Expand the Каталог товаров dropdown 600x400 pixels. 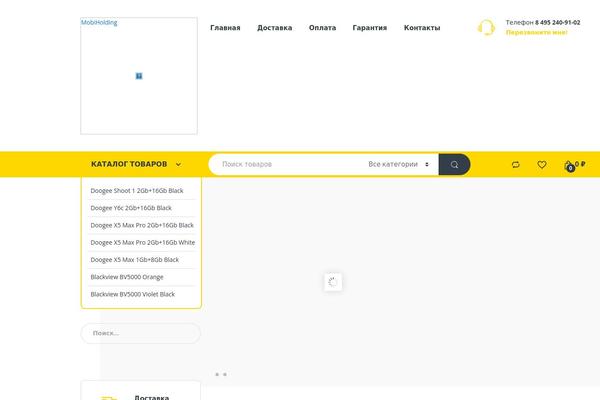pos(136,164)
